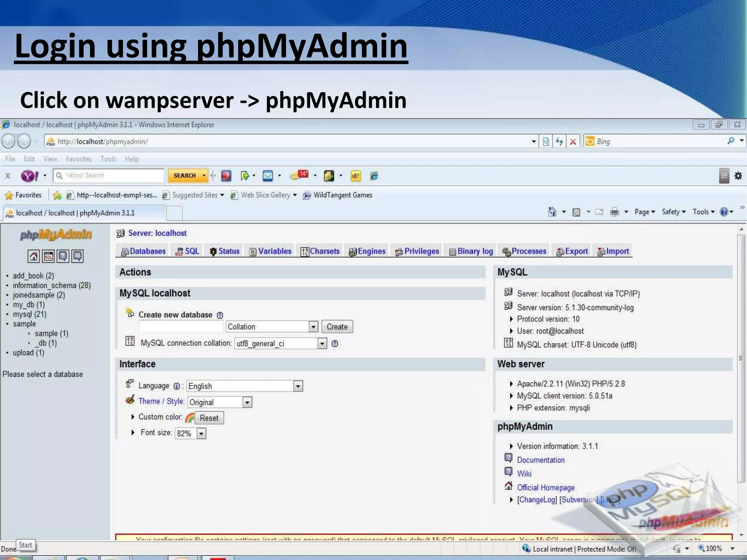The width and height of the screenshot is (747, 560).
Task: Open the Export tab
Action: click(x=572, y=251)
